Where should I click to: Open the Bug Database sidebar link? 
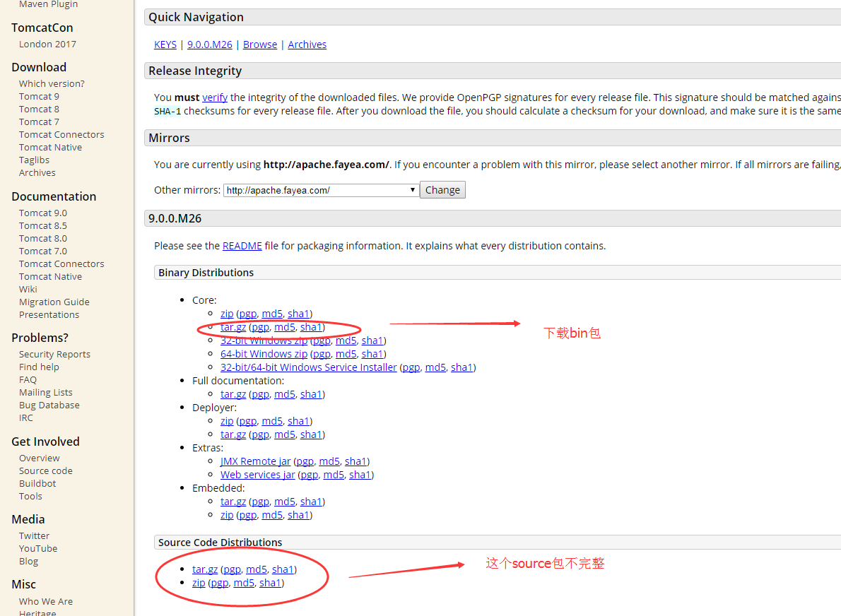pos(49,405)
